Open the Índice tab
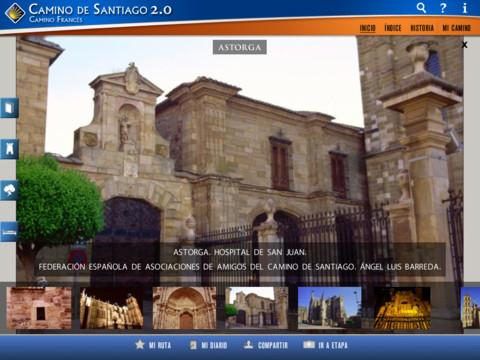The height and width of the screenshot is (360, 480). [393, 28]
